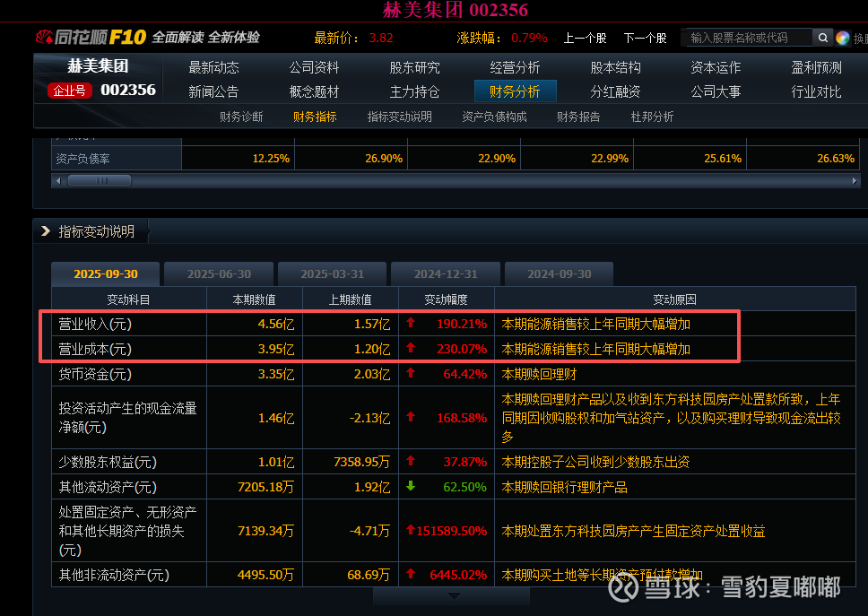
Task: Click the horizontal scrollbar thumb
Action: (100, 181)
